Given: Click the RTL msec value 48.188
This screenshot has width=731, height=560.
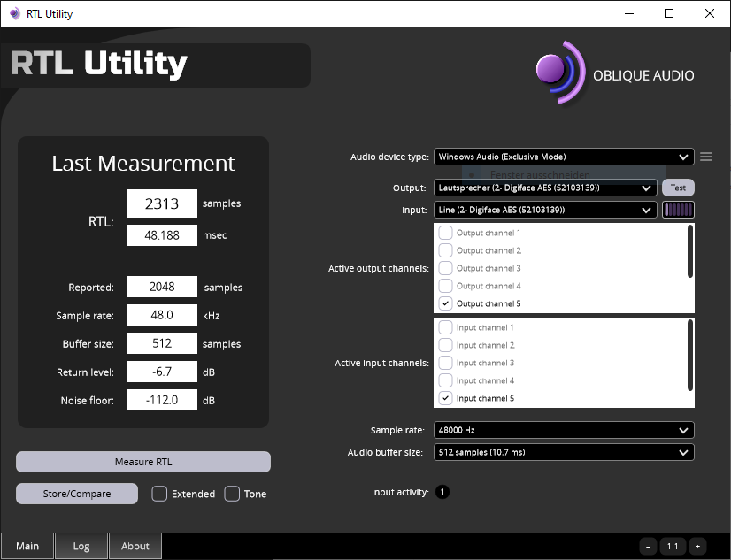Looking at the screenshot, I should [162, 235].
